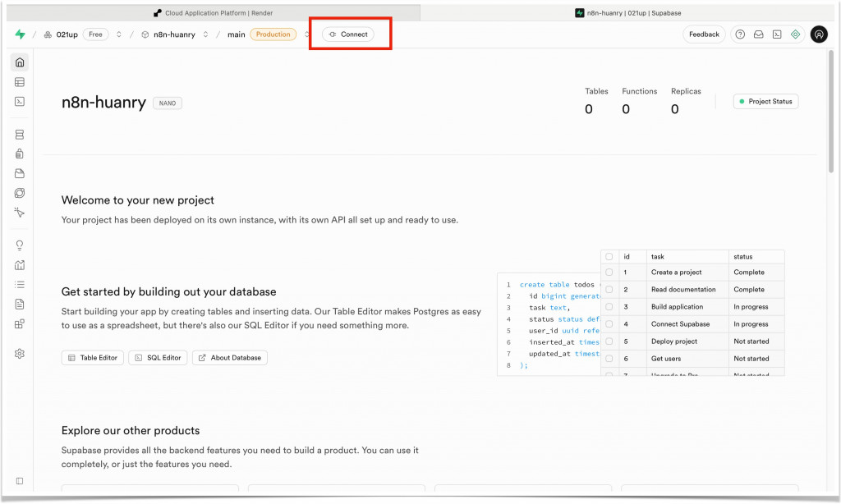Tick the checkbox for Read documentation row
841x504 pixels.
[x=609, y=290]
